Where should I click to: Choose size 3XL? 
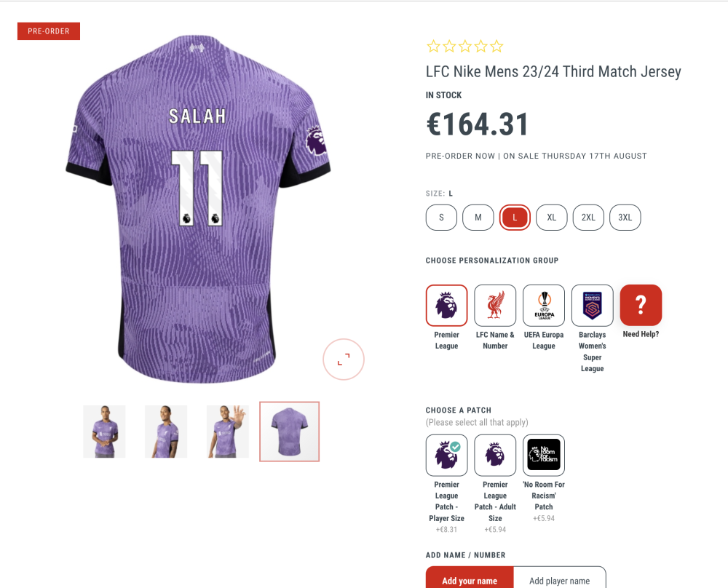click(x=625, y=218)
